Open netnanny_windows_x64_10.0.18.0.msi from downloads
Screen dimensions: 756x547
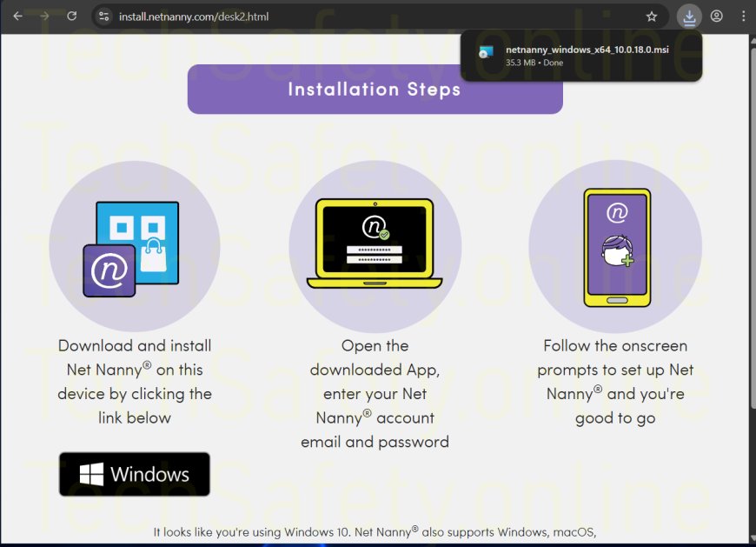587,50
